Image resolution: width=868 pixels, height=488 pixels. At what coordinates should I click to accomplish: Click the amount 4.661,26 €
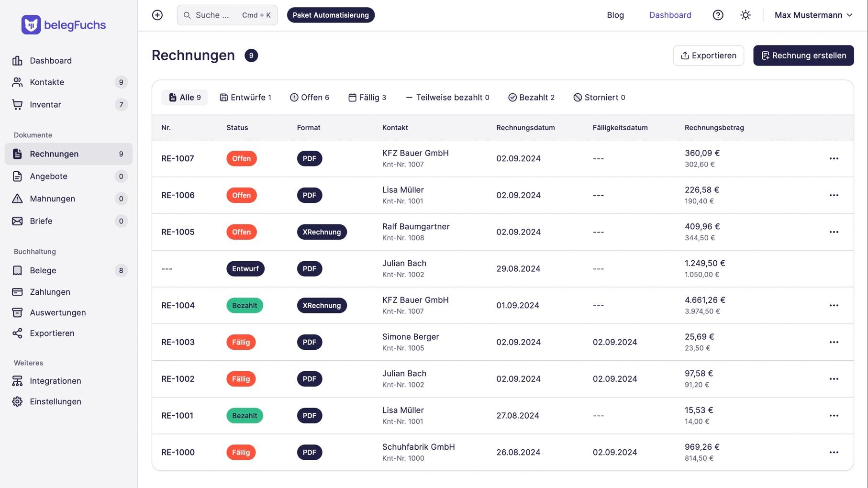tap(705, 300)
